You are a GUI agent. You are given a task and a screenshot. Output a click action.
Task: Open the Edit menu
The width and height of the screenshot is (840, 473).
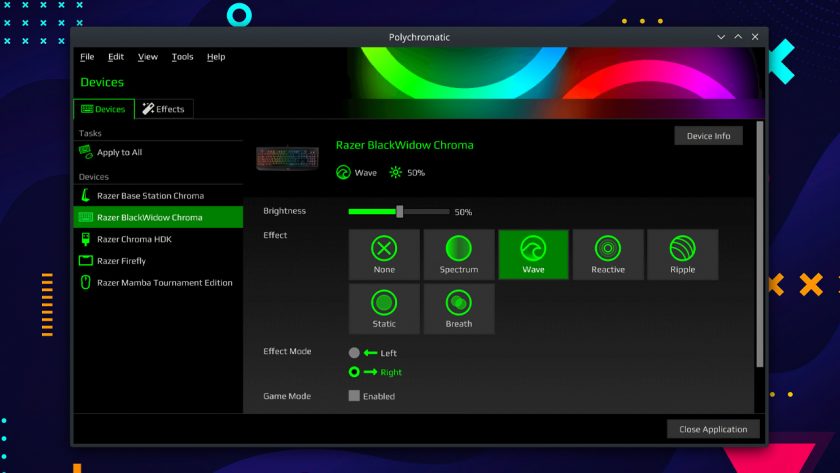pos(116,57)
